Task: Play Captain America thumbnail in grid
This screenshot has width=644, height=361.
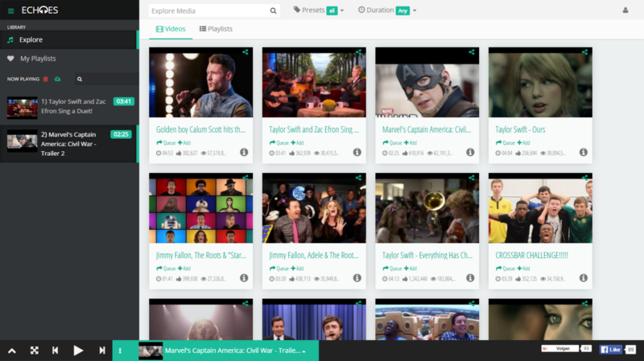Action: coord(427,83)
